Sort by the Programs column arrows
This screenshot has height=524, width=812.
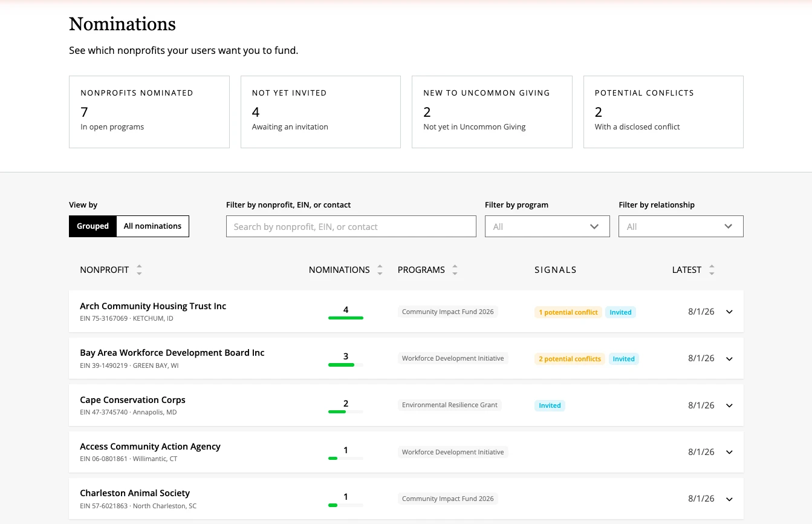click(x=455, y=270)
